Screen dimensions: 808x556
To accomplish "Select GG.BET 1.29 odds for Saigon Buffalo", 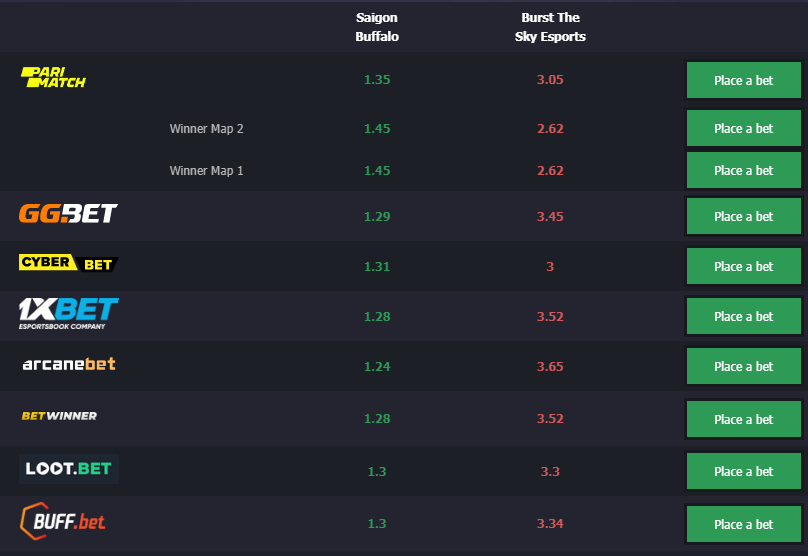I will [x=377, y=216].
